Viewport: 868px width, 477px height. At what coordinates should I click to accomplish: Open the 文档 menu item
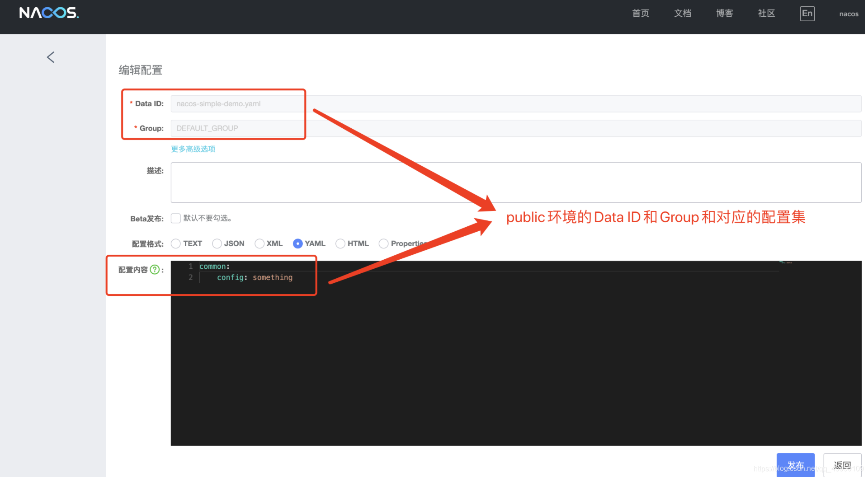click(x=682, y=14)
